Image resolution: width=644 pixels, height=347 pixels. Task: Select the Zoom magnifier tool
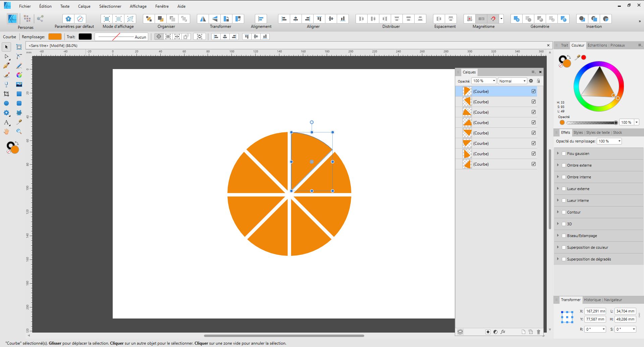(x=19, y=132)
